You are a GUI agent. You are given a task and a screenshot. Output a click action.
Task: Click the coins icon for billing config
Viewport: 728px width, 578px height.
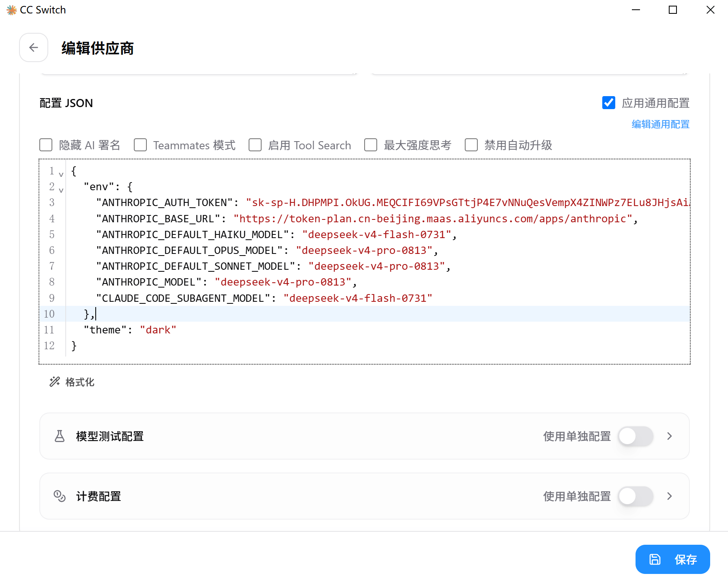60,496
